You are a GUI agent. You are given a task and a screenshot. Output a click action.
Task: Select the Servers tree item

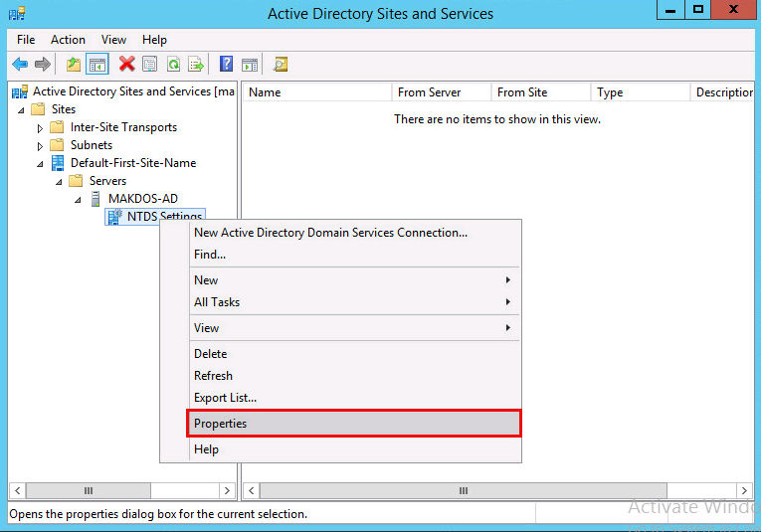(x=107, y=181)
